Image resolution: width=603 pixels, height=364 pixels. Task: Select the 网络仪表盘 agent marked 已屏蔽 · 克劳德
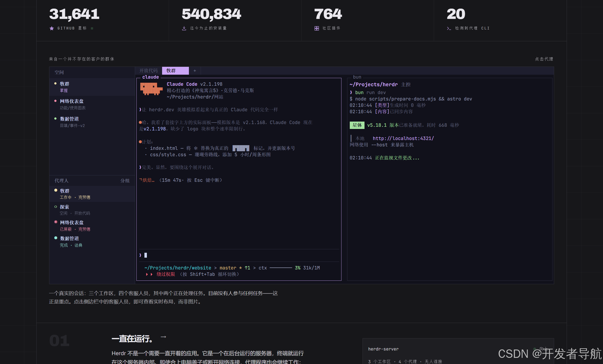point(92,226)
